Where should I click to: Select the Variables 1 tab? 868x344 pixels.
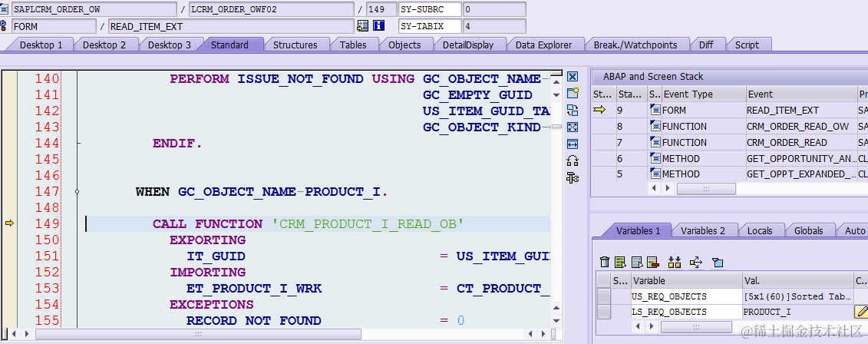click(x=638, y=230)
